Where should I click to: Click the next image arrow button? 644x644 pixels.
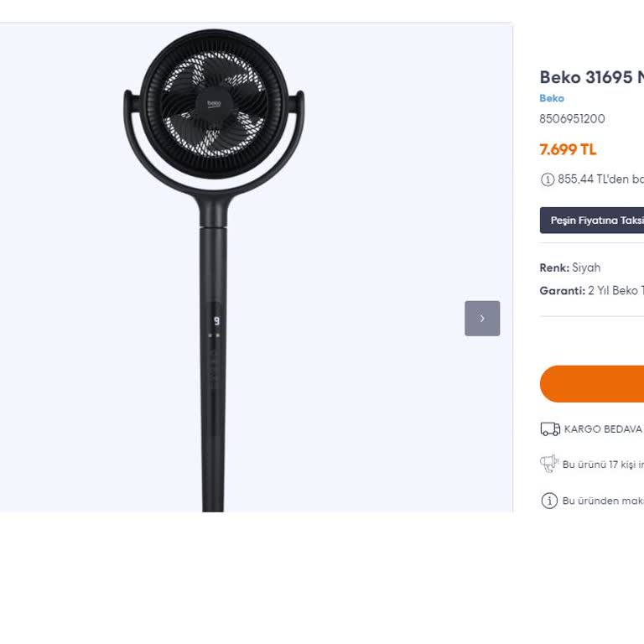(x=482, y=319)
